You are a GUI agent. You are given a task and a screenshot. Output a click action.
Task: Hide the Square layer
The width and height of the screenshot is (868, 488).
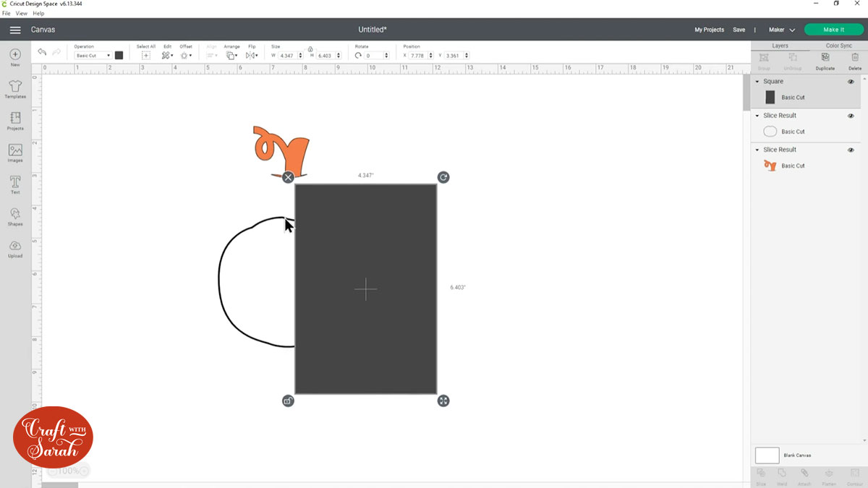(x=851, y=82)
